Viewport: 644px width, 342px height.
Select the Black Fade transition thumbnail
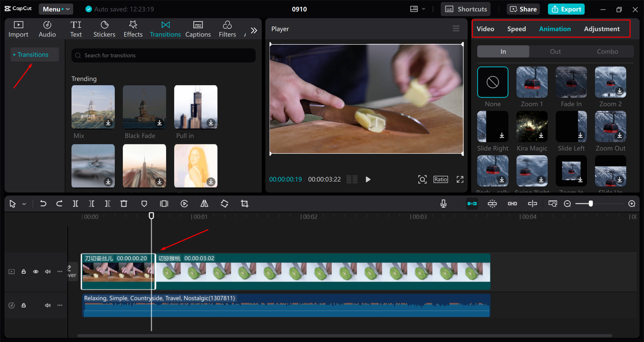click(144, 106)
